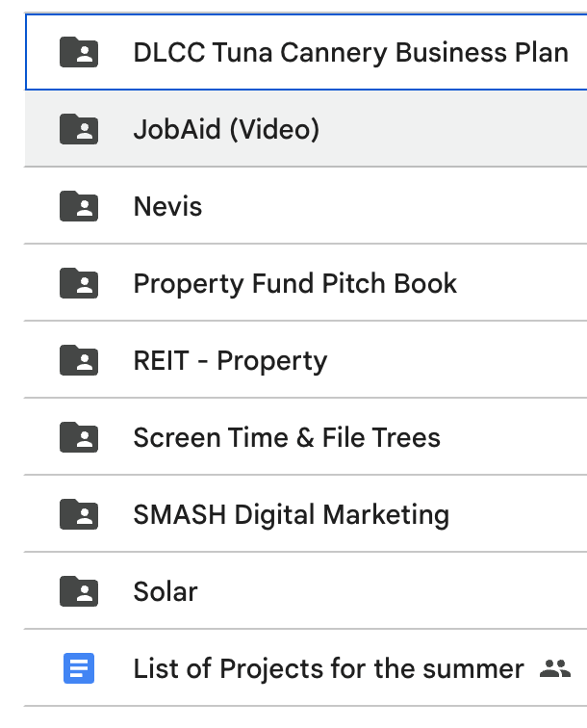Click the shared people icon beside List of Projects
Image resolution: width=587 pixels, height=728 pixels.
point(555,668)
